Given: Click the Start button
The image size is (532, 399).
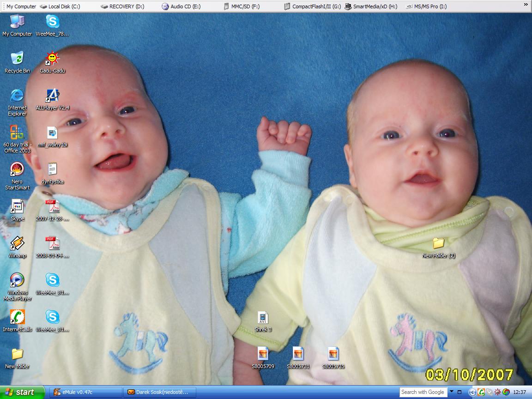Looking at the screenshot, I should click(x=21, y=392).
